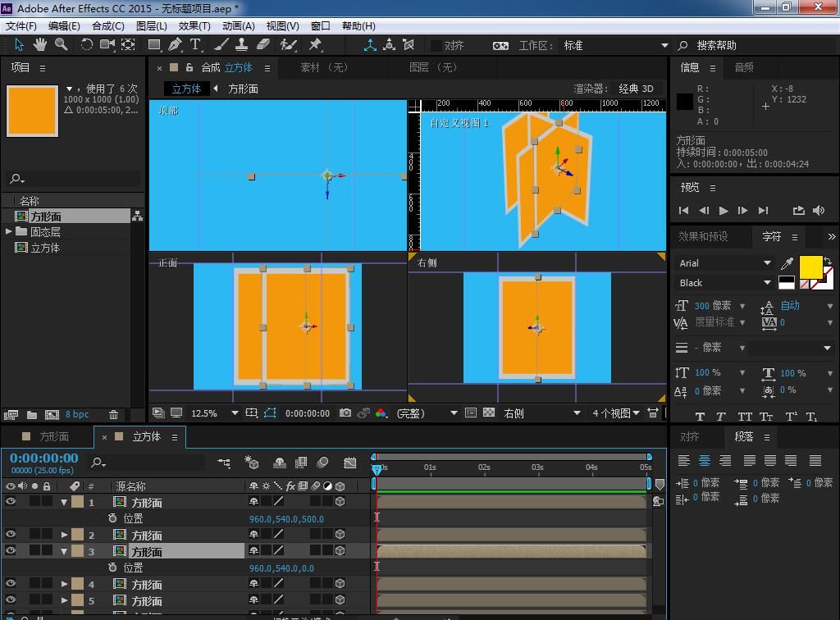Image resolution: width=840 pixels, height=620 pixels.
Task: Click the eyedropper in Character panel
Action: [787, 263]
